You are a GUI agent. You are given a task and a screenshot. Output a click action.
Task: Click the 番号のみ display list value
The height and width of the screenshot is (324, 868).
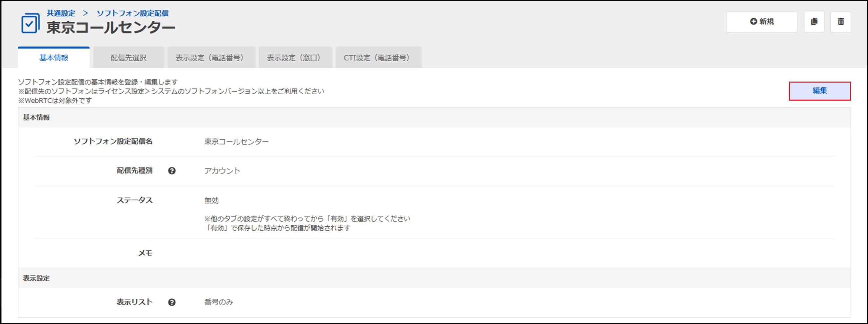pos(218,302)
